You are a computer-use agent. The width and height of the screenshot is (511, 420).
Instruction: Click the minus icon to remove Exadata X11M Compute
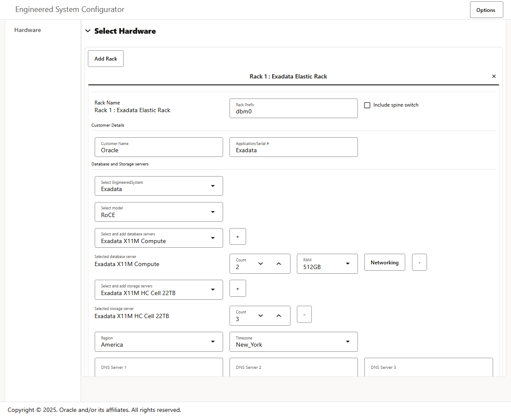[419, 262]
